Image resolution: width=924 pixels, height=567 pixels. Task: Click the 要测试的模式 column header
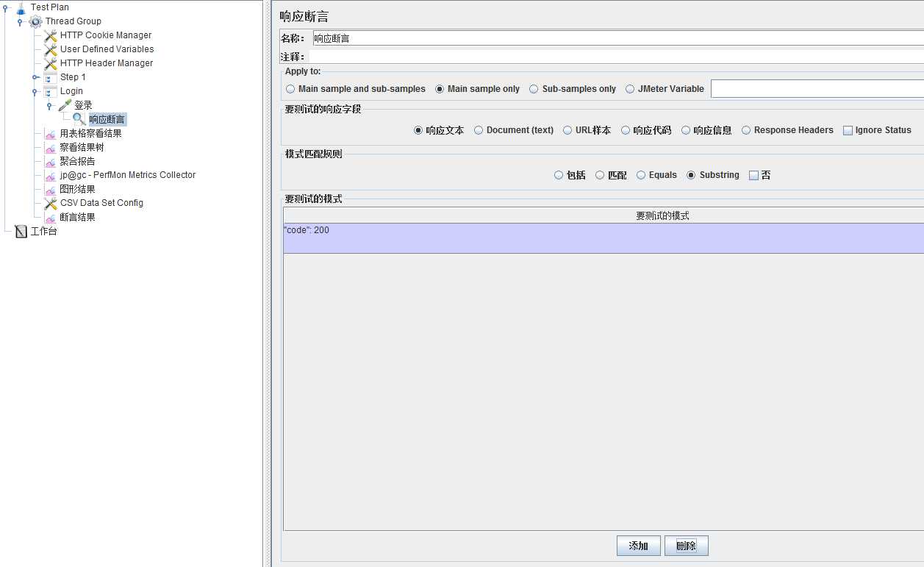click(604, 216)
